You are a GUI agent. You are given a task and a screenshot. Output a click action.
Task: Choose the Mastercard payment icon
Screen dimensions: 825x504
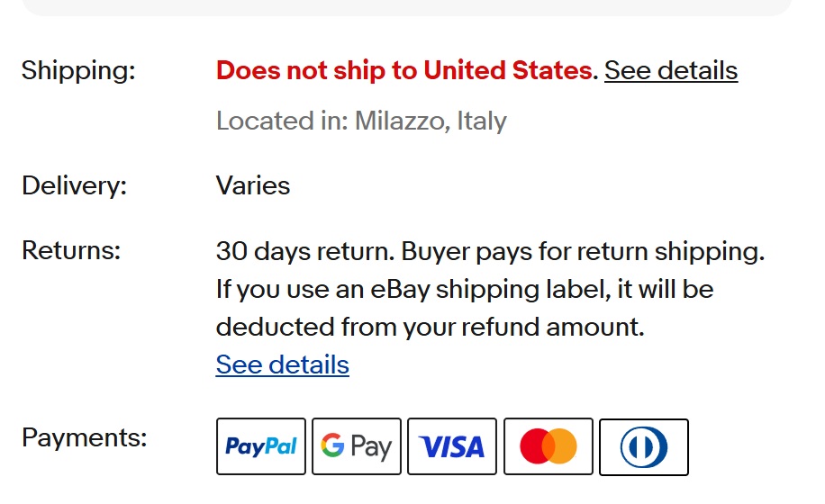point(548,446)
